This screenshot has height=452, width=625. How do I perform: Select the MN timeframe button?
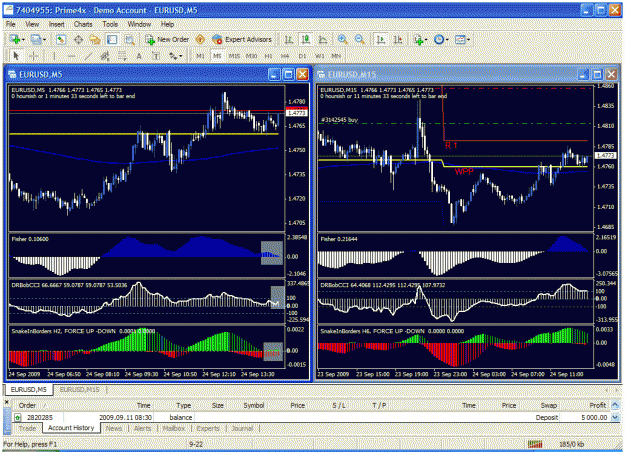[x=336, y=56]
